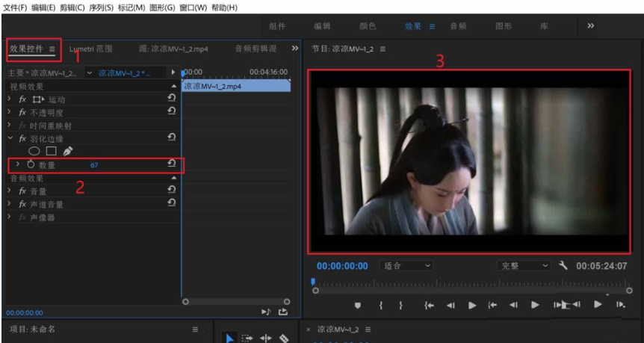Screen dimensions: 644x343
Task: Click left handle of effect timeline zoom bar
Action: [185, 301]
